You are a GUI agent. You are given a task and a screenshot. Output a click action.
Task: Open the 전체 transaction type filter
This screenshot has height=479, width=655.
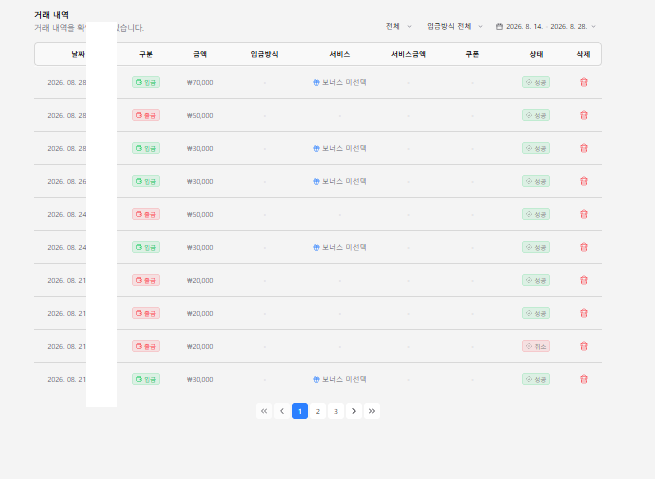pos(399,26)
